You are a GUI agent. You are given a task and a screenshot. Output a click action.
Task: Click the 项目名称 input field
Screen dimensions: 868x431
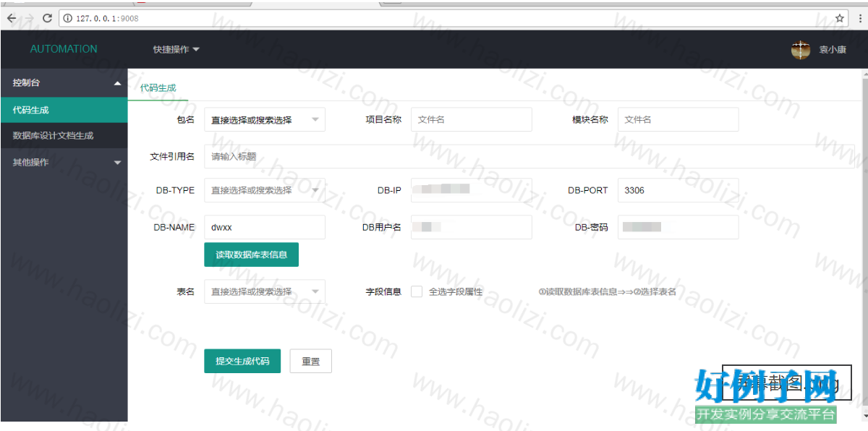tap(472, 119)
